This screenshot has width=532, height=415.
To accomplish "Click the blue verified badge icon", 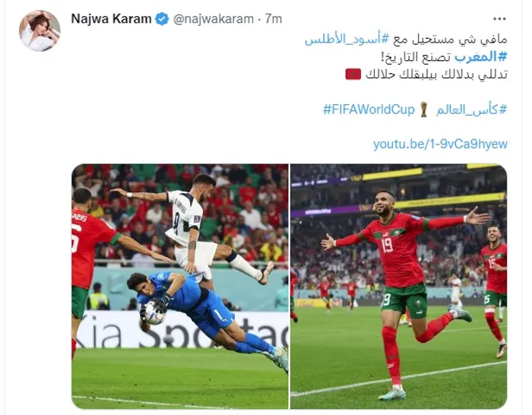I will pos(162,19).
